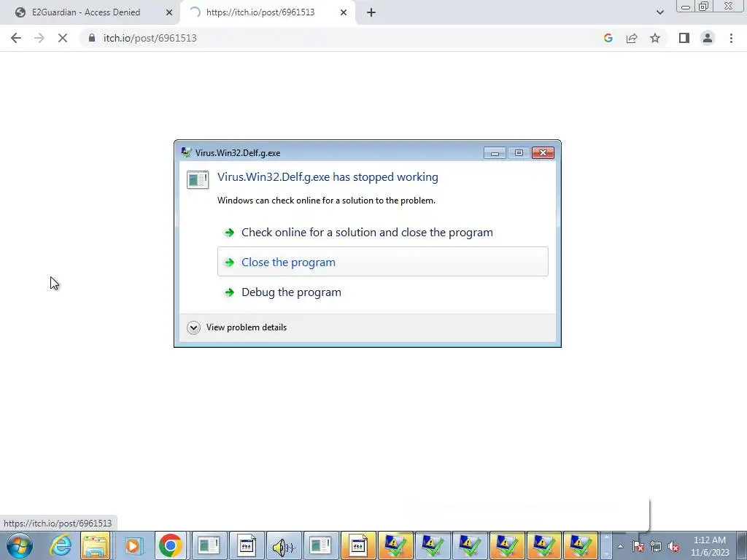Click the forward navigation arrow

(x=39, y=38)
